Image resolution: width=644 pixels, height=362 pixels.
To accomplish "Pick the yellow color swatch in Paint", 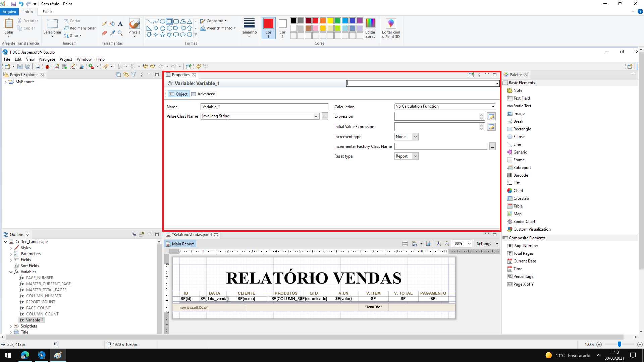I will pos(330,21).
